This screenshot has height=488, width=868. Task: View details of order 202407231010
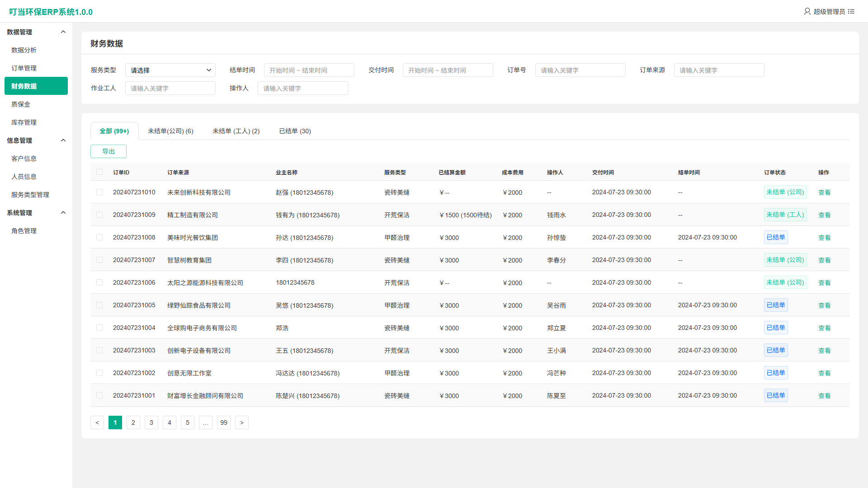click(824, 192)
